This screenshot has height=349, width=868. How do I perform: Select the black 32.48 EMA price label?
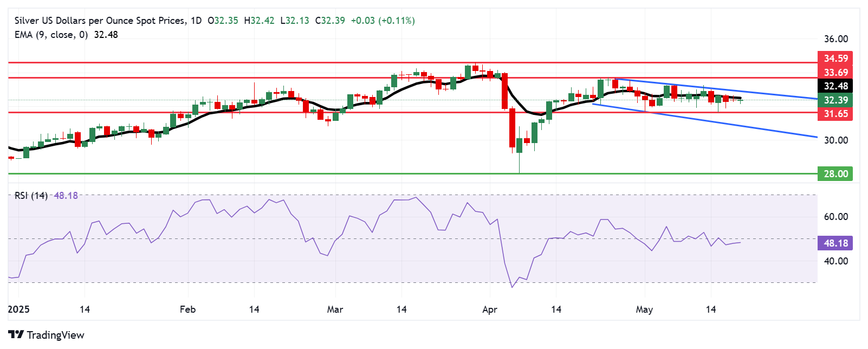(835, 86)
